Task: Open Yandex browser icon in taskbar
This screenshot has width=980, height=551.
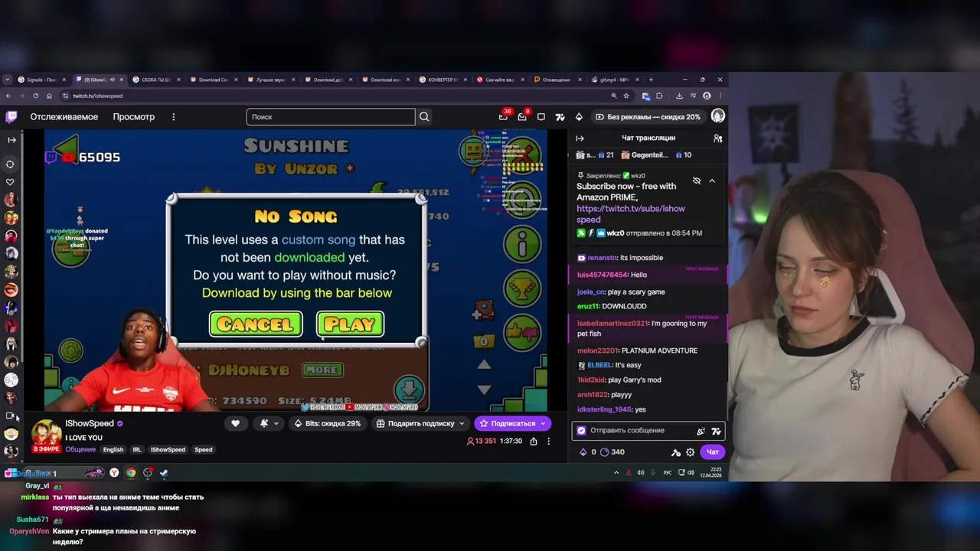Action: [x=114, y=472]
